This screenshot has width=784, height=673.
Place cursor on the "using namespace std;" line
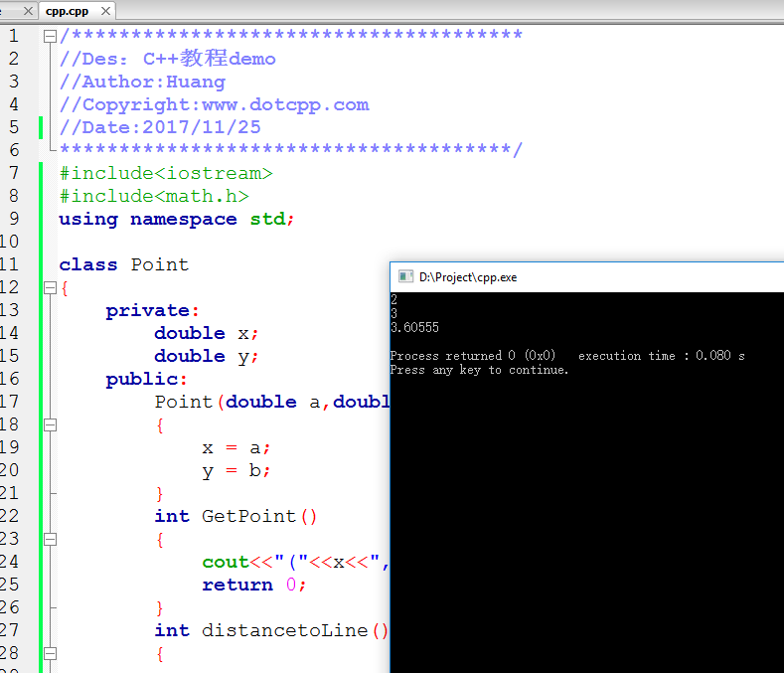176,219
